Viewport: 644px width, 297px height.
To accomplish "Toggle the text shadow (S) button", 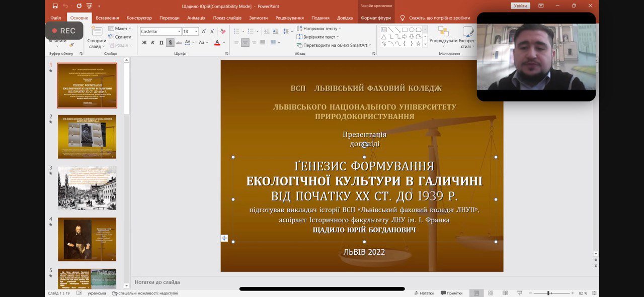I will [x=170, y=43].
